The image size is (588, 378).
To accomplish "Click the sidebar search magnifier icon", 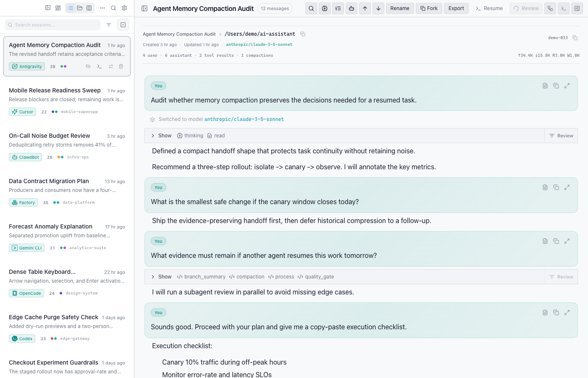I will 113,8.
